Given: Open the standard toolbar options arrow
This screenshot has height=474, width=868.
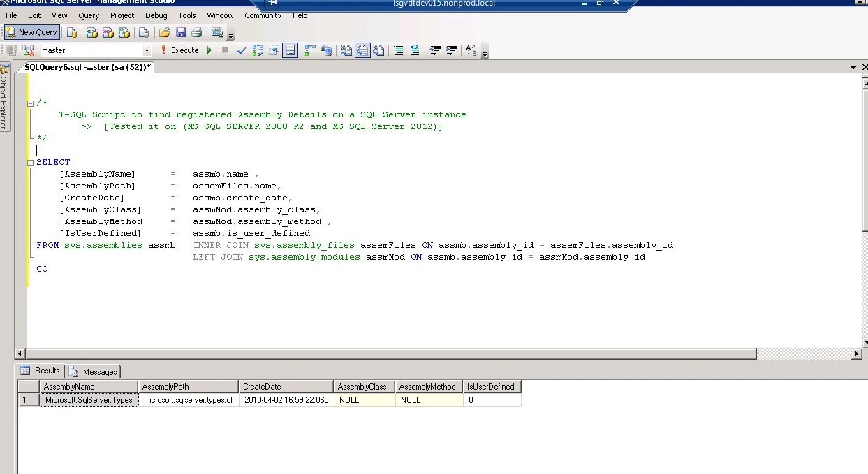Looking at the screenshot, I should [x=231, y=34].
